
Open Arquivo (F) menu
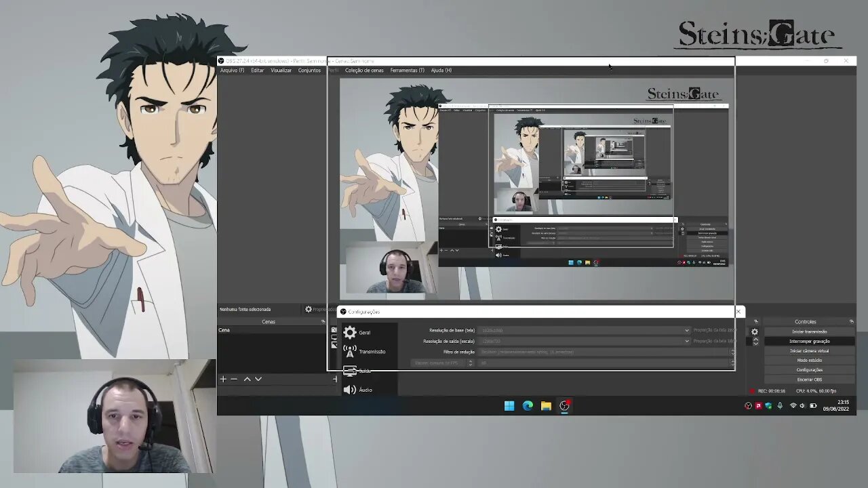pyautogui.click(x=232, y=70)
